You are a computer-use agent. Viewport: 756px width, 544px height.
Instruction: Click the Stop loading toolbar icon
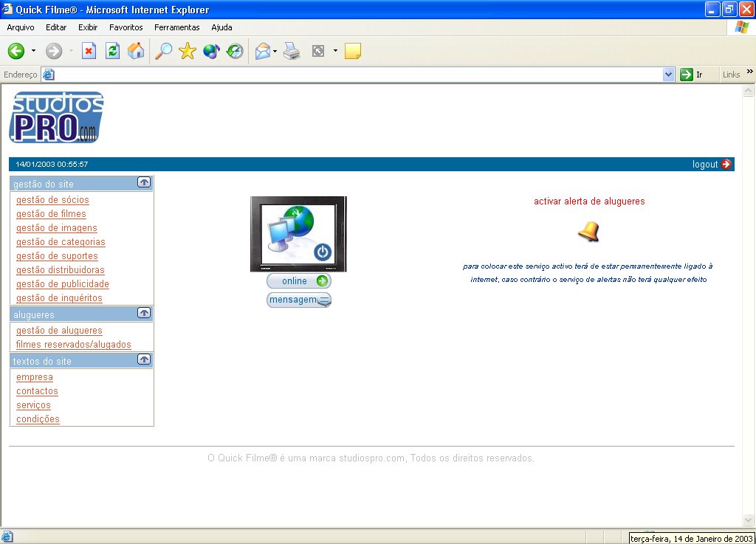[x=89, y=51]
